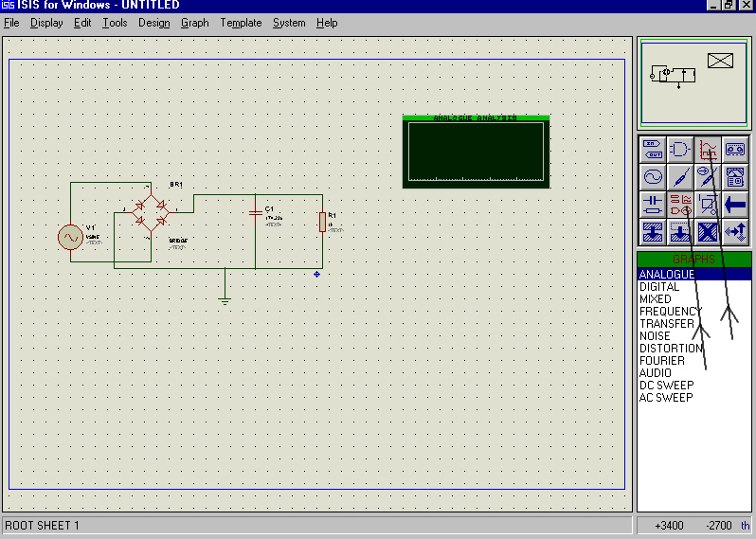756x539 pixels.
Task: Open the Graph menu
Action: (x=194, y=23)
